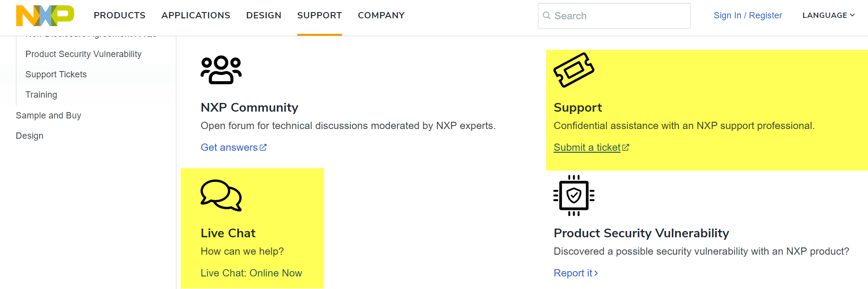The image size is (868, 289).
Task: Select Support Tickets in sidebar
Action: [x=56, y=74]
